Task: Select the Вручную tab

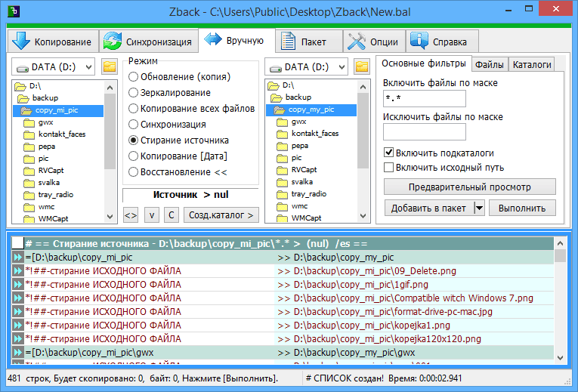Action: pos(236,41)
